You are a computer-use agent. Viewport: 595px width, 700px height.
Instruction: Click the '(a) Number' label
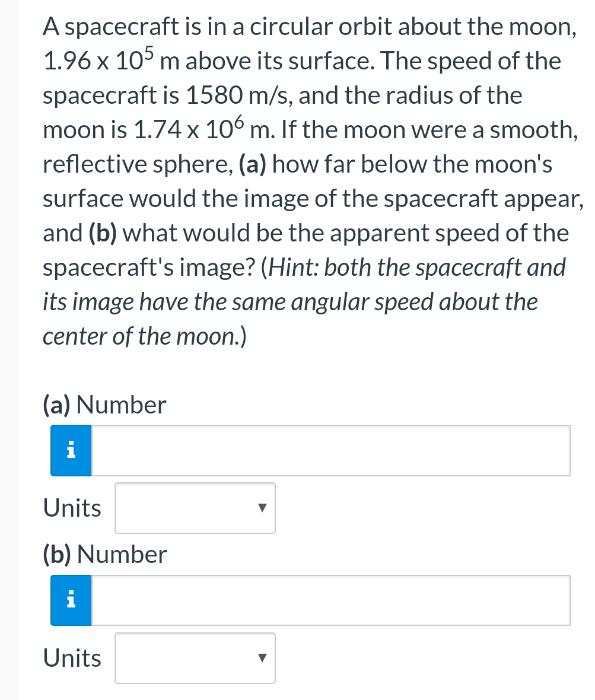click(x=104, y=405)
